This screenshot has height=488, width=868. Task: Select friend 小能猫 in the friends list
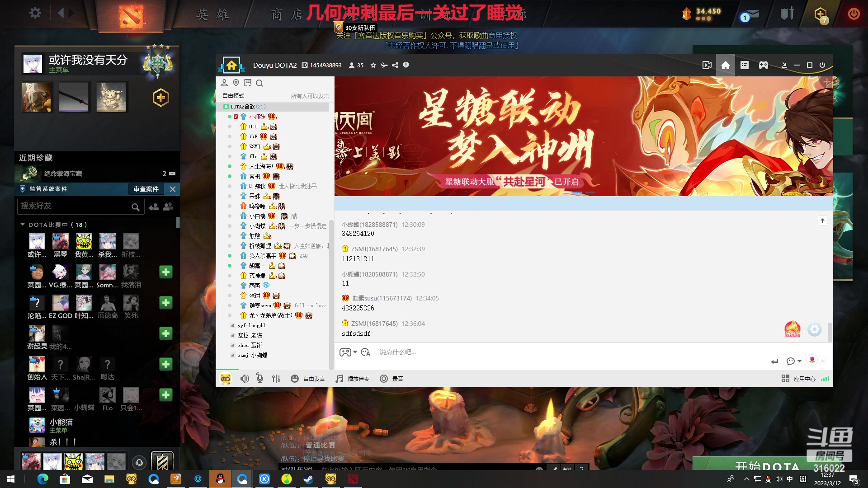[97, 425]
